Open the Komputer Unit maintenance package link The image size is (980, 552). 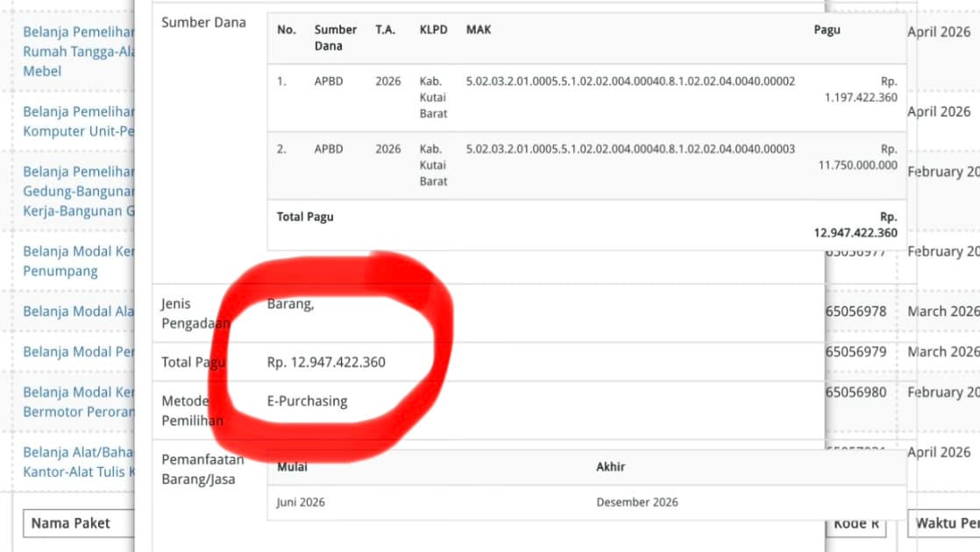pyautogui.click(x=79, y=121)
